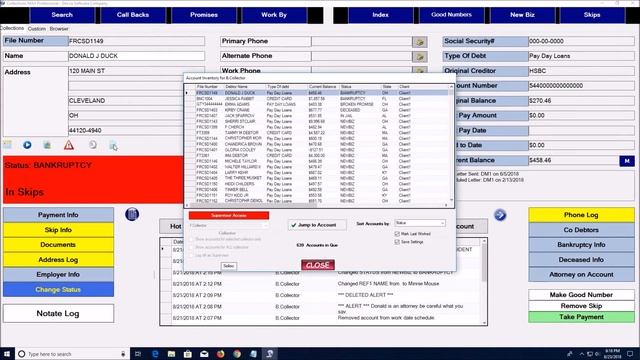The width and height of the screenshot is (640, 360).
Task: Click the Change Status button
Action: pos(58,290)
